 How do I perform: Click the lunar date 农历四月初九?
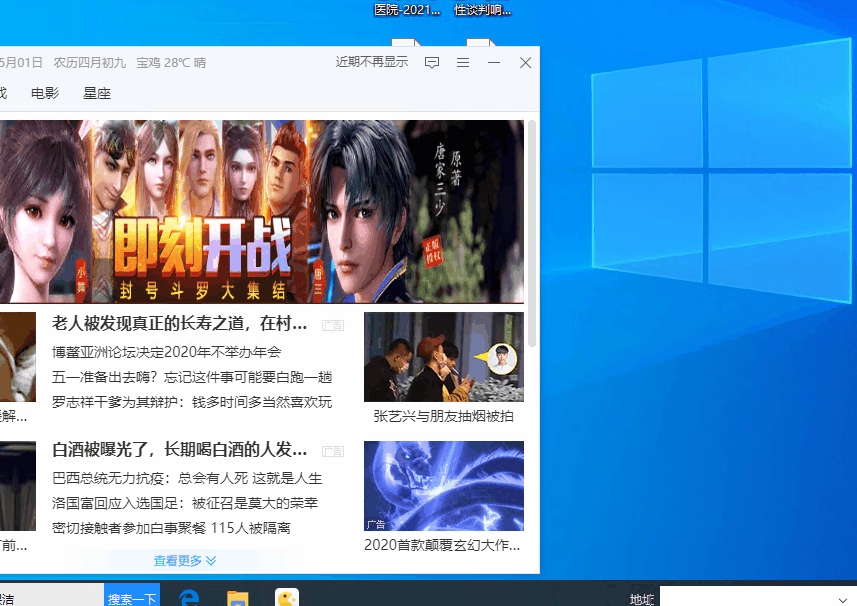pos(90,63)
